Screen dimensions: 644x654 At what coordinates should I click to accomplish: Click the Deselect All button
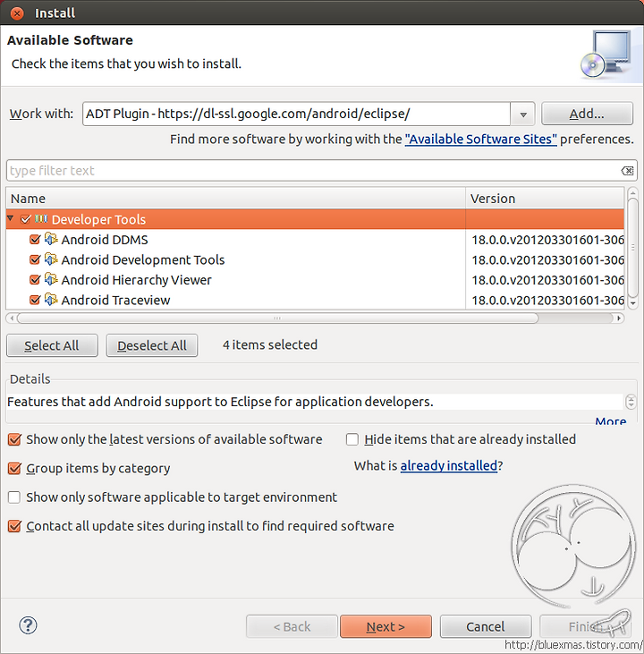[x=152, y=345]
